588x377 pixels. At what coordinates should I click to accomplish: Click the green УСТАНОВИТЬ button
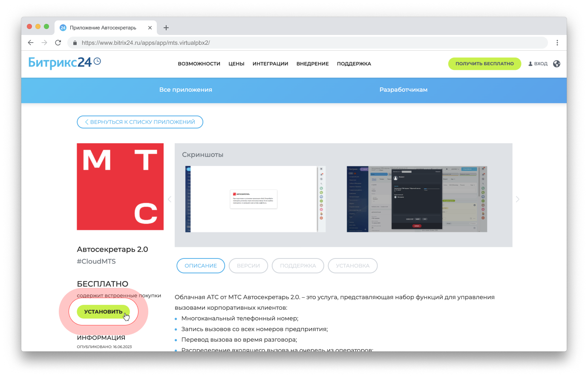point(103,312)
